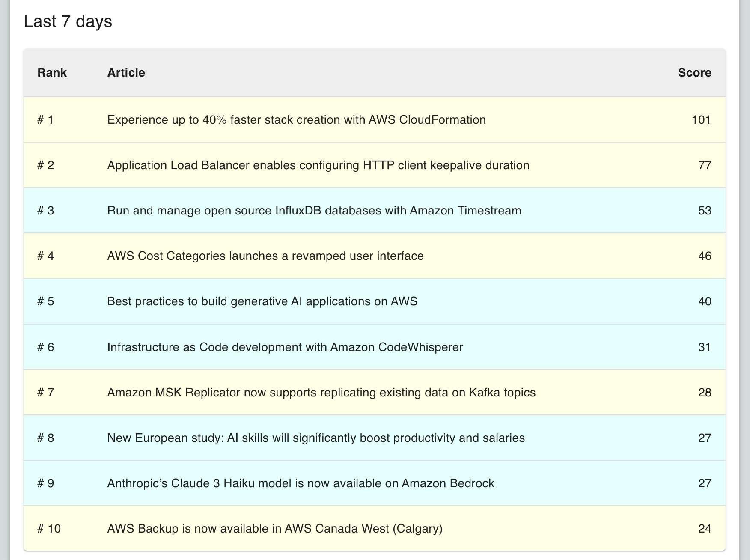
Task: Open the Claude 3 Haiku on Bedrock article
Action: coord(301,483)
